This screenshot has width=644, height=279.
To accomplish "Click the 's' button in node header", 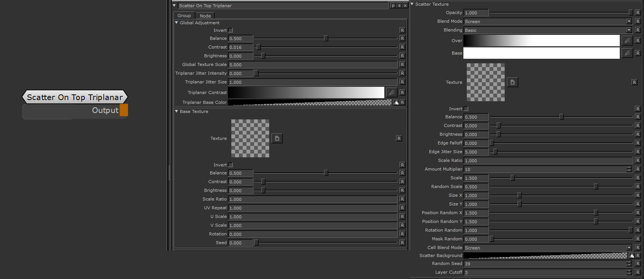I will pyautogui.click(x=399, y=6).
